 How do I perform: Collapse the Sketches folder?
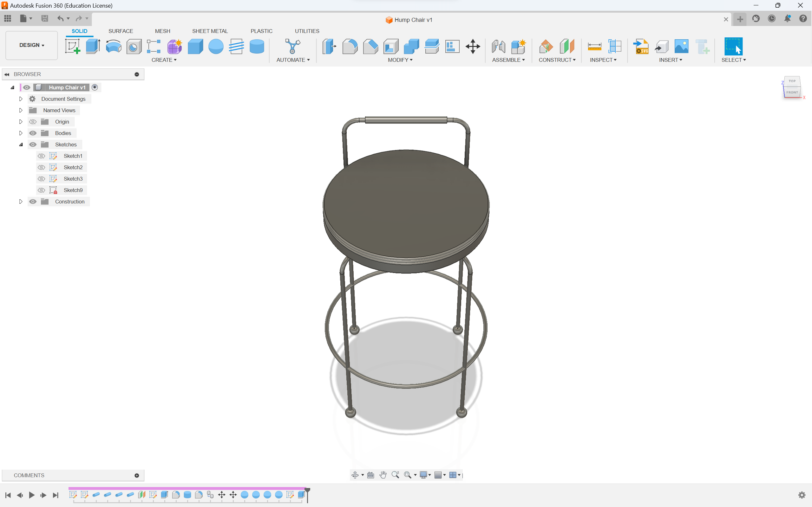point(21,144)
